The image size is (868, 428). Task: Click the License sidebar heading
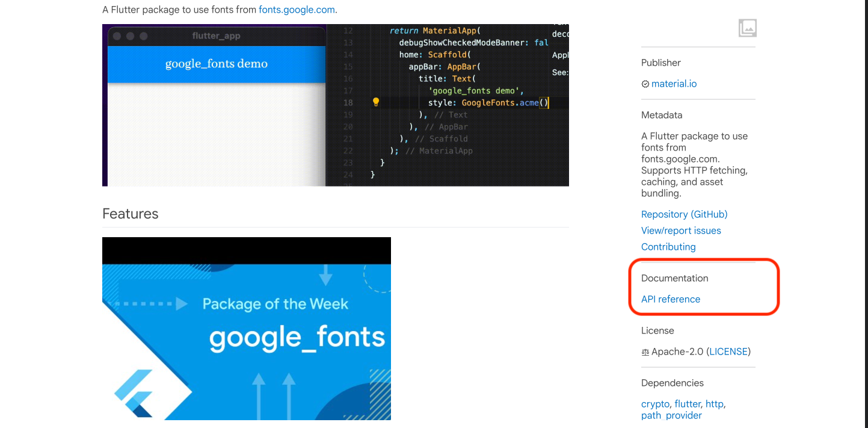click(x=657, y=330)
